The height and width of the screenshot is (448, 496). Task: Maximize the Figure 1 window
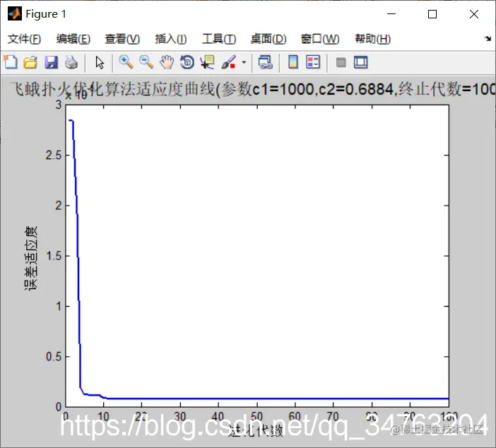pyautogui.click(x=432, y=14)
